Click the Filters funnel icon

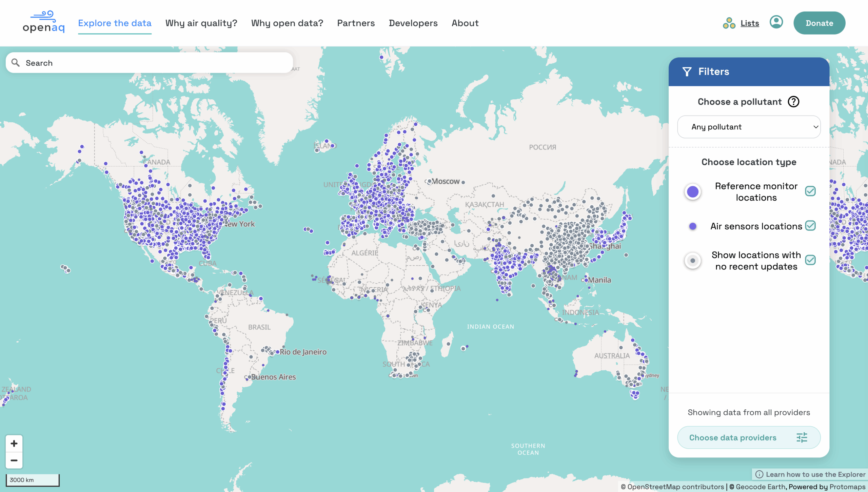(687, 71)
